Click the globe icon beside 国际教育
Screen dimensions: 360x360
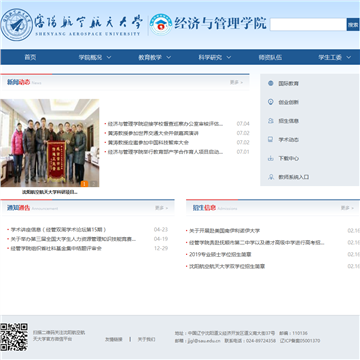tap(271, 83)
